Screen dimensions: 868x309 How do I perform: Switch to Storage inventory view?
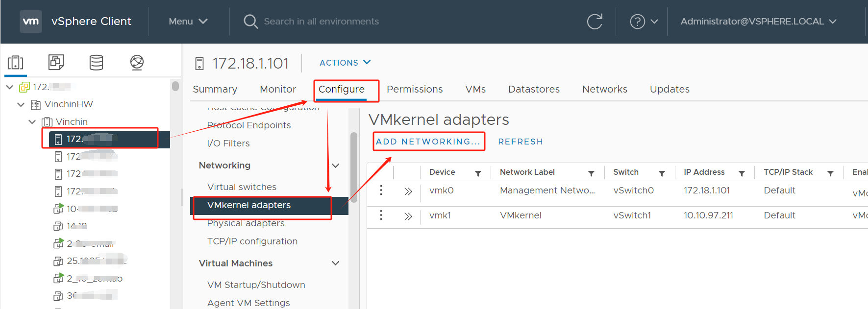(x=96, y=62)
